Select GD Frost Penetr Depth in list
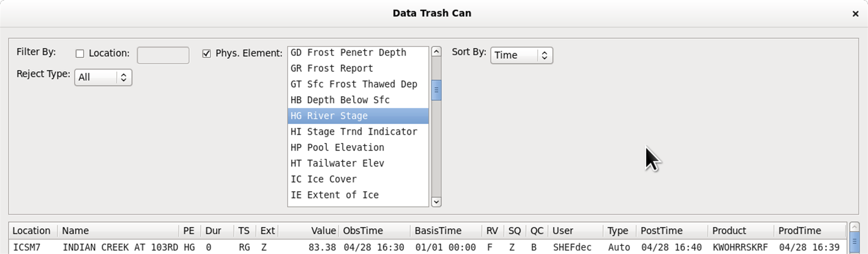The image size is (868, 254). [358, 52]
